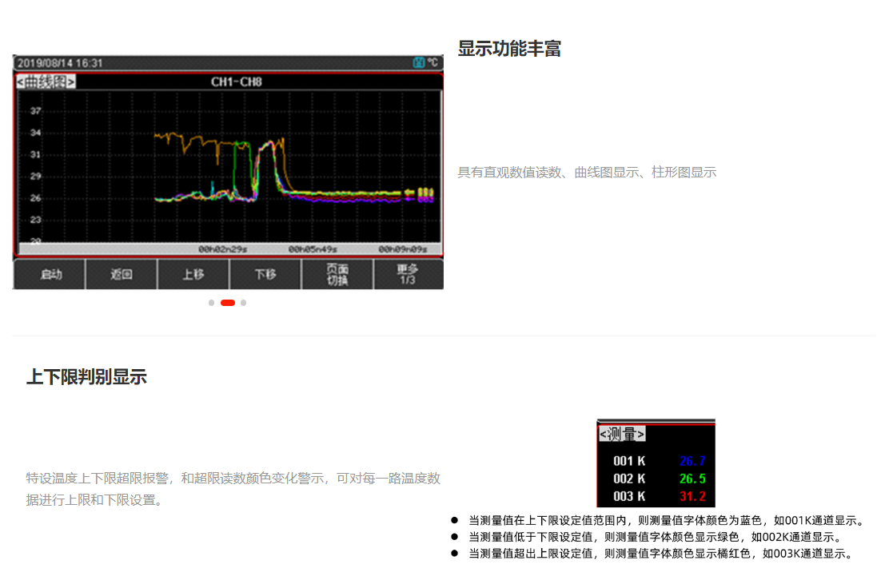Click the 2019/08/14 16:31 timestamp
The width and height of the screenshot is (877, 588).
tap(60, 63)
